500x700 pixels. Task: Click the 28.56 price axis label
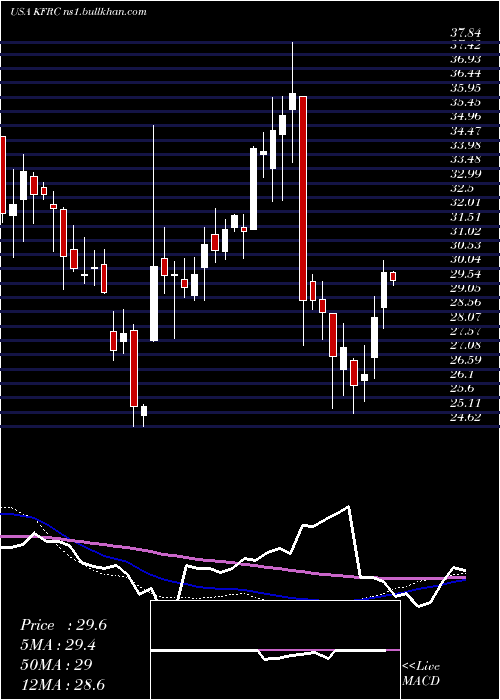click(x=465, y=302)
